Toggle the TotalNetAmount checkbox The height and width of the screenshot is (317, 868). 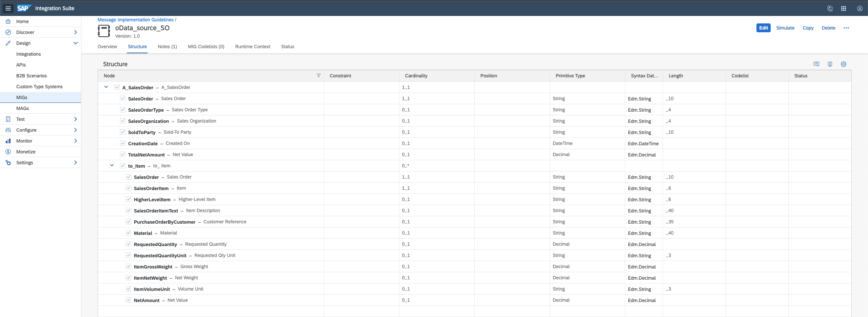pyautogui.click(x=123, y=154)
